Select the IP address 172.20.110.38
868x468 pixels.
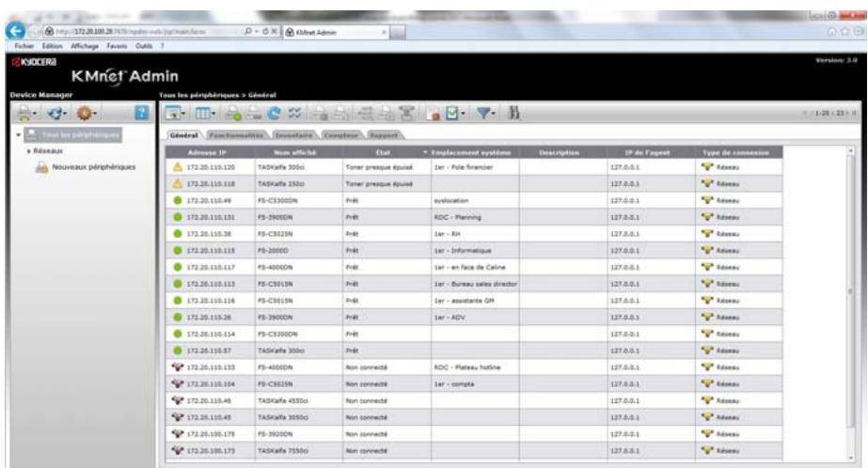(x=210, y=234)
